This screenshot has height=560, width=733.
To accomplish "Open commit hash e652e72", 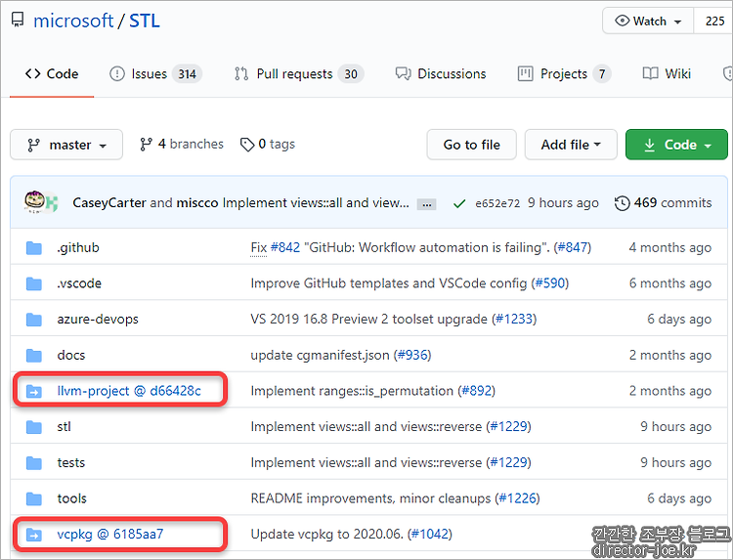I will tap(497, 203).
